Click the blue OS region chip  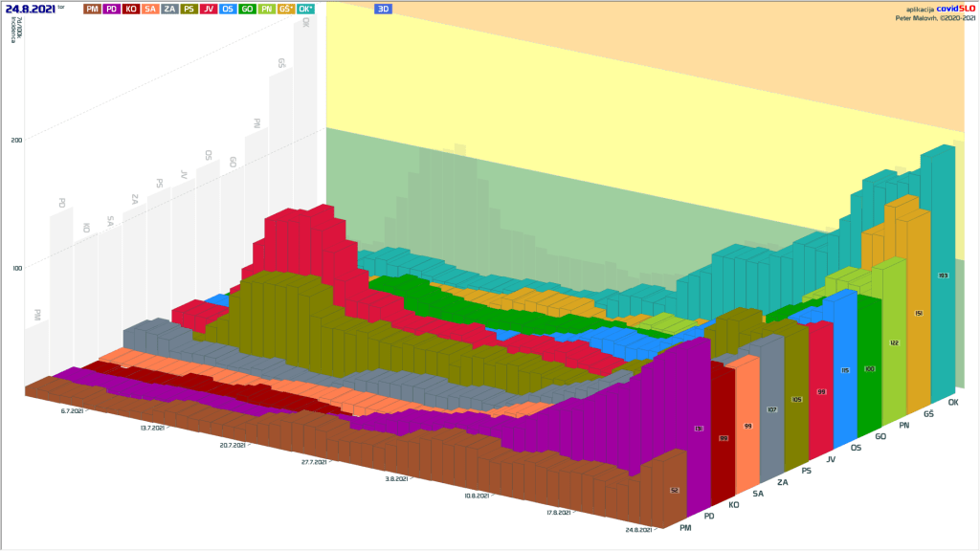coord(228,8)
